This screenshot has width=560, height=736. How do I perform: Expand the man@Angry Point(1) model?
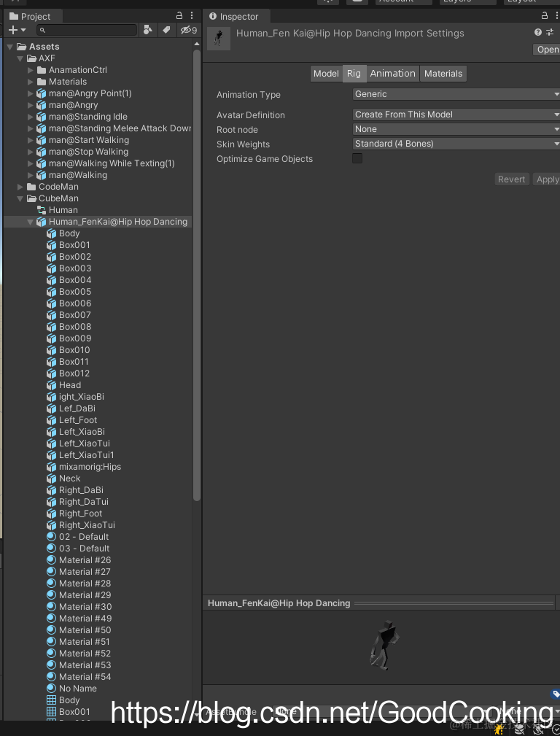[31, 93]
